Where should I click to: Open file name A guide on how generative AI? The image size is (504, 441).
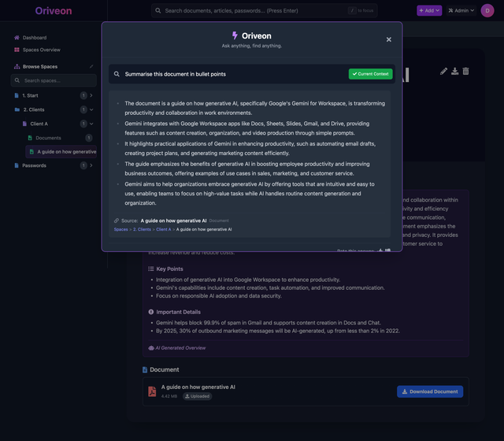point(198,387)
